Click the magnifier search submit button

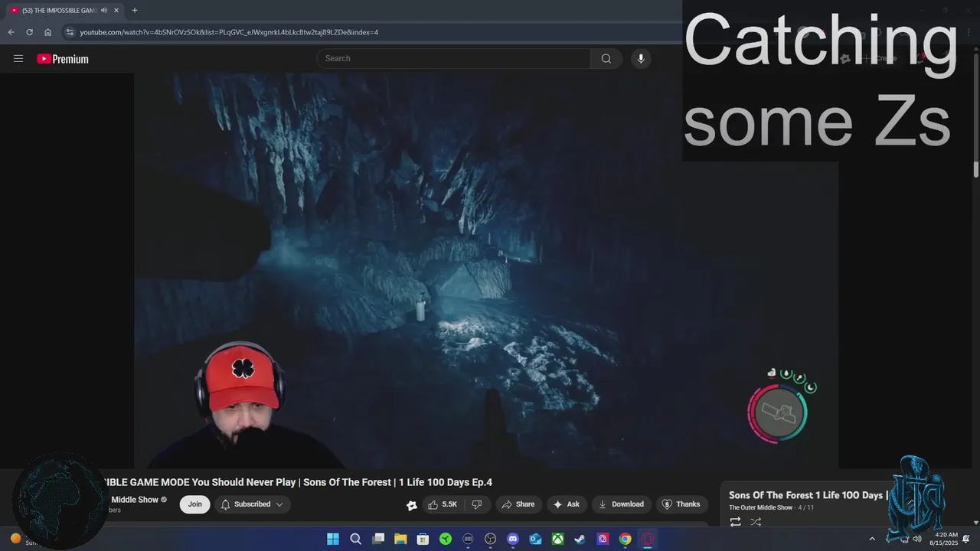[x=606, y=58]
